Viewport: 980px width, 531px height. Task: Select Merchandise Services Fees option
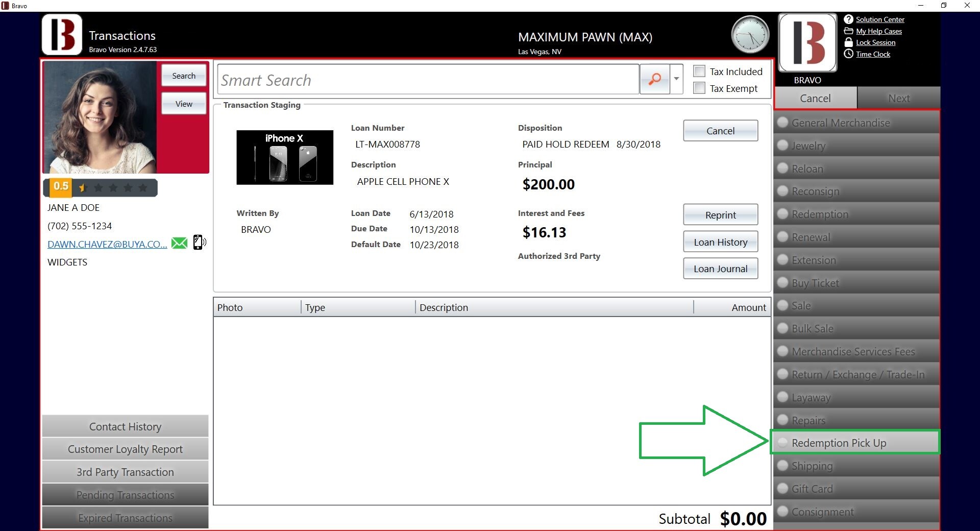pos(857,352)
